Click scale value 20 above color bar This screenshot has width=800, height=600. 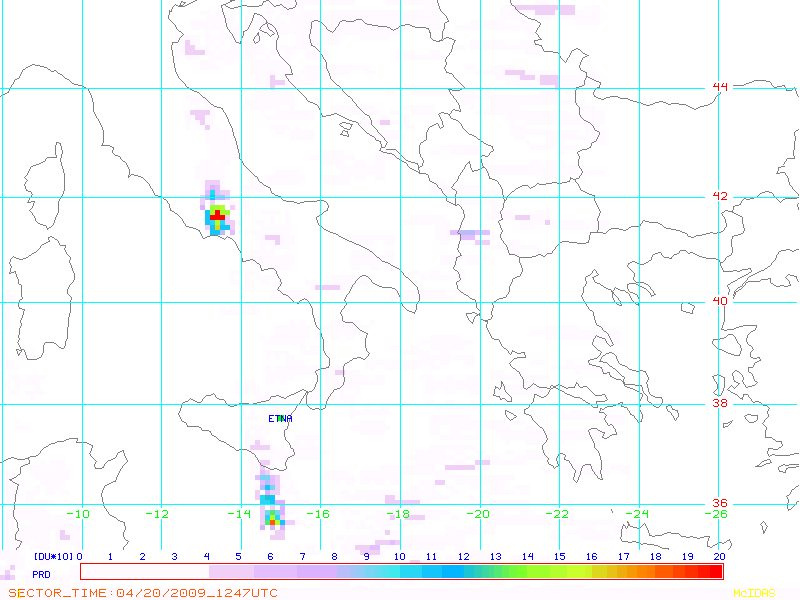tap(719, 556)
